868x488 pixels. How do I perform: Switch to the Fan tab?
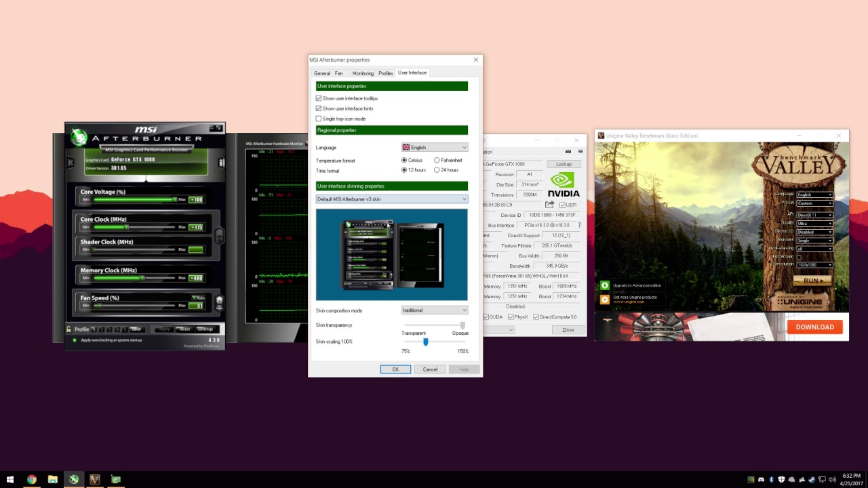coord(339,73)
